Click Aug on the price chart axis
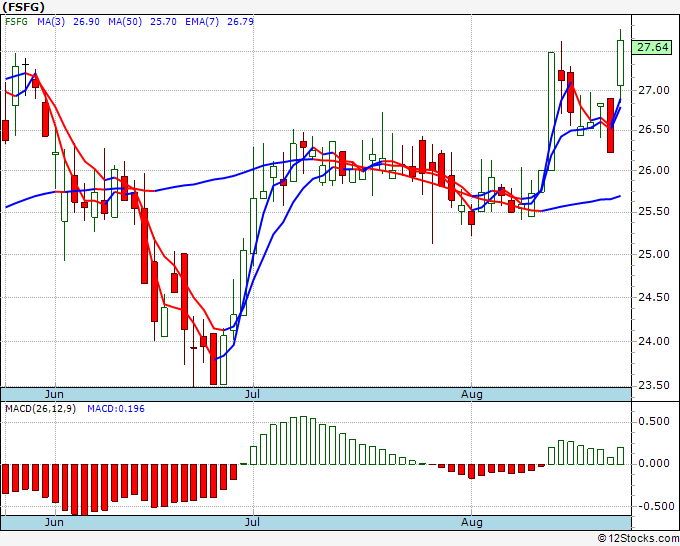The height and width of the screenshot is (546, 680). point(471,394)
